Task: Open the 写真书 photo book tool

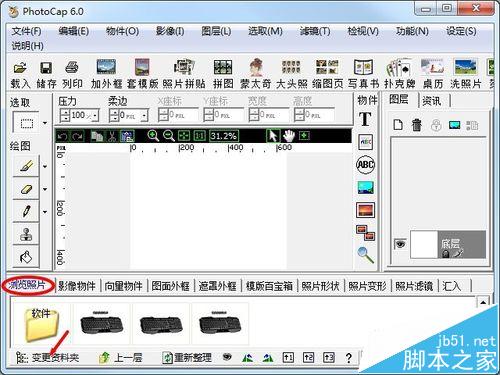Action: coord(363,74)
